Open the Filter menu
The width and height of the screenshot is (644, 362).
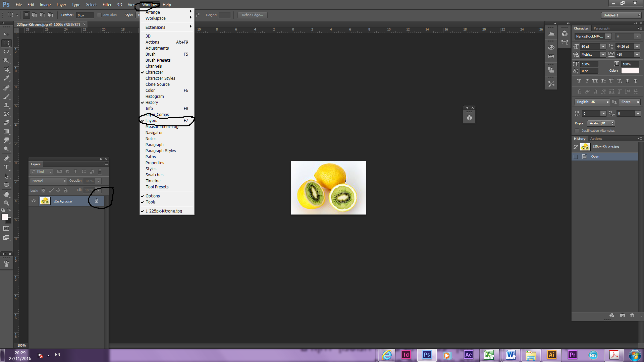[x=107, y=5]
